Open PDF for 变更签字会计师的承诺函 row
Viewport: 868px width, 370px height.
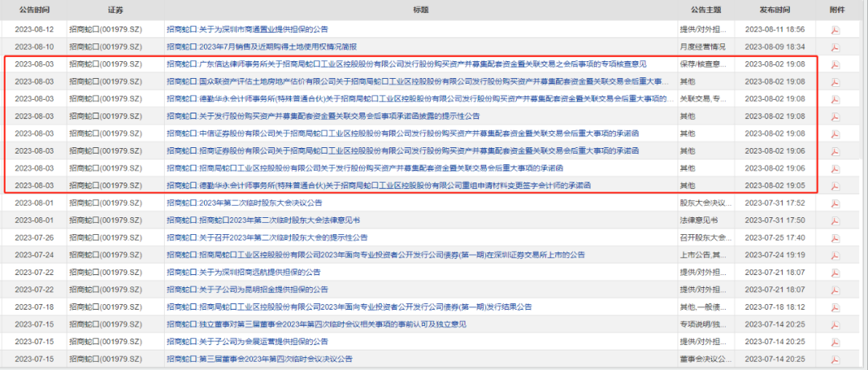pos(835,186)
